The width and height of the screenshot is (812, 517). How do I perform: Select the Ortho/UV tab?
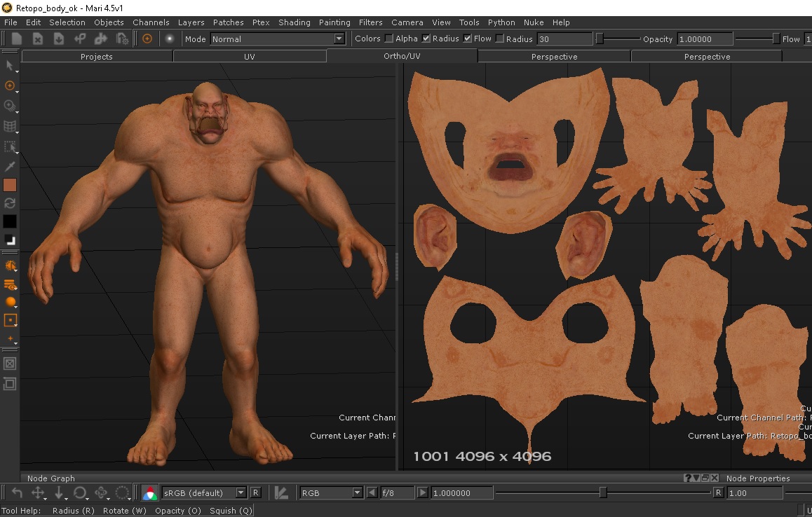pos(402,56)
